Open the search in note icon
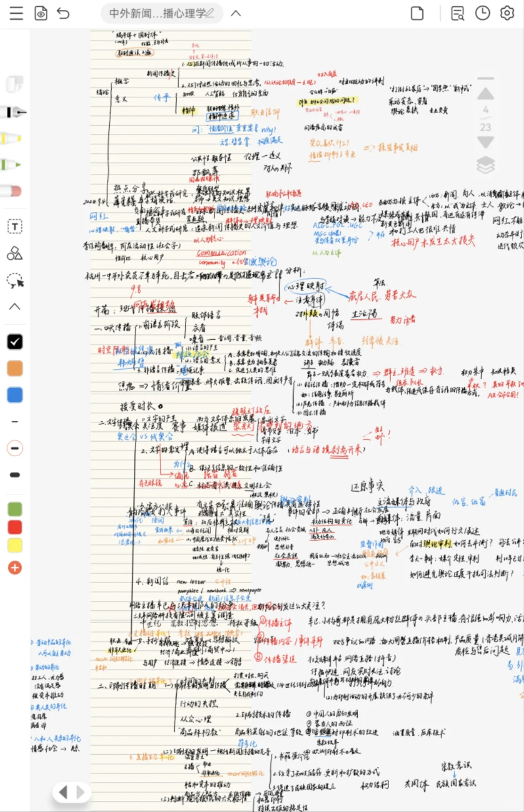 tap(458, 13)
